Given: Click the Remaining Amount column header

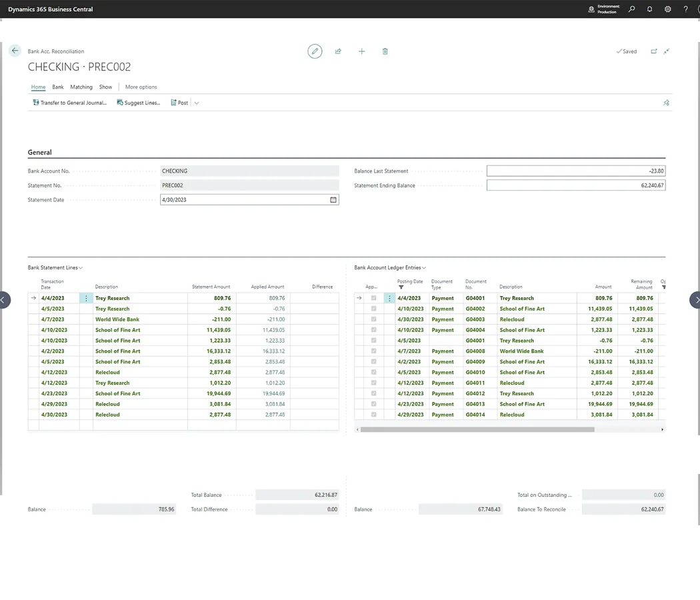Looking at the screenshot, I should (x=641, y=285).
